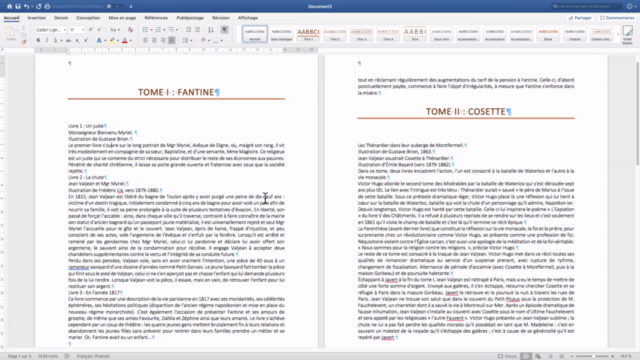Redo the last action

pos(39,6)
